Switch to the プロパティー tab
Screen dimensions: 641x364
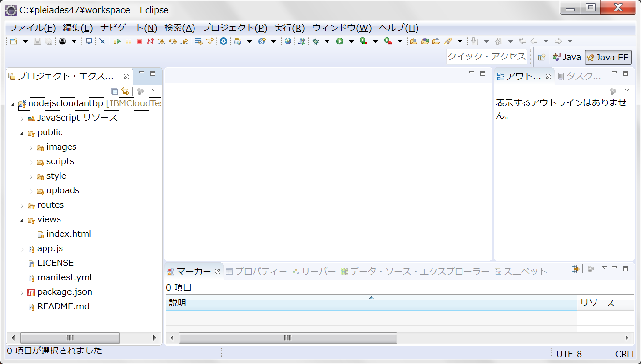coord(256,272)
